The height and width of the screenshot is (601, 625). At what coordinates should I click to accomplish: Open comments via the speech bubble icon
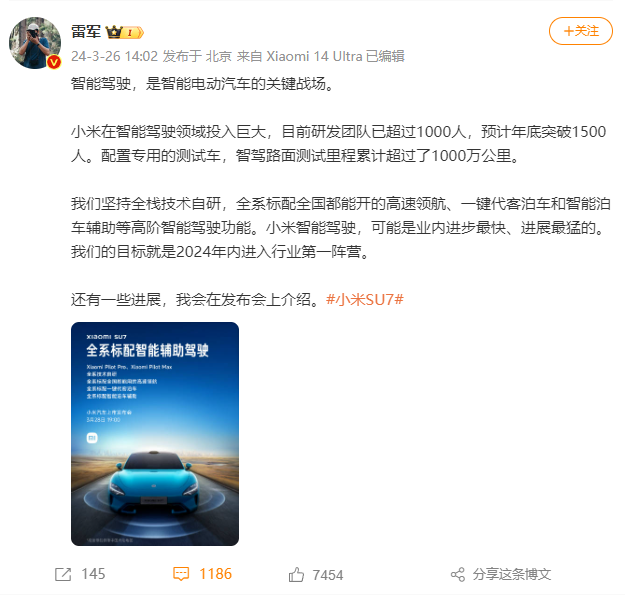[x=181, y=574]
